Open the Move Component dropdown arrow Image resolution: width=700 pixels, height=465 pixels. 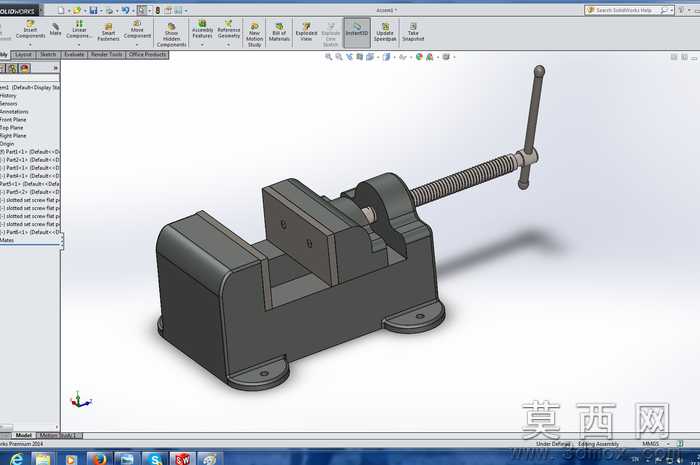[137, 45]
